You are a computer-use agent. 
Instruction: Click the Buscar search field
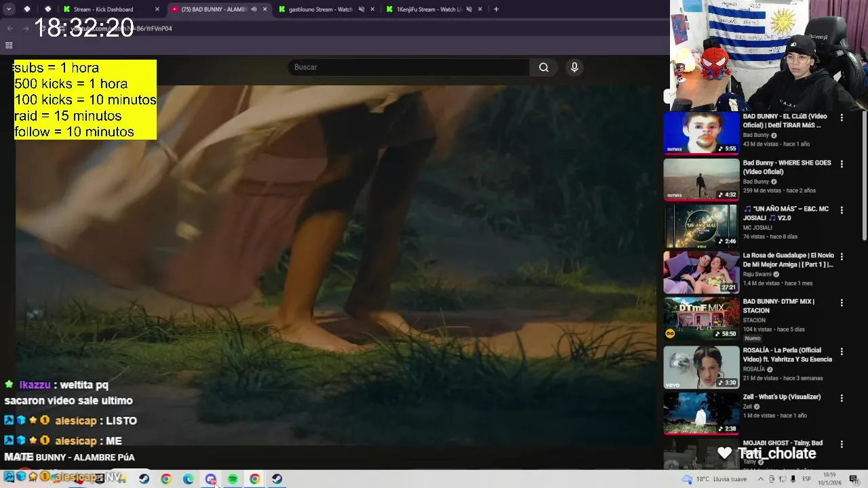click(x=409, y=67)
